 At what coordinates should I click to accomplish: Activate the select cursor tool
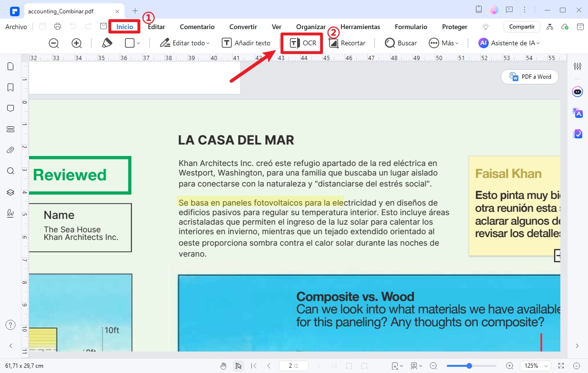(238, 366)
